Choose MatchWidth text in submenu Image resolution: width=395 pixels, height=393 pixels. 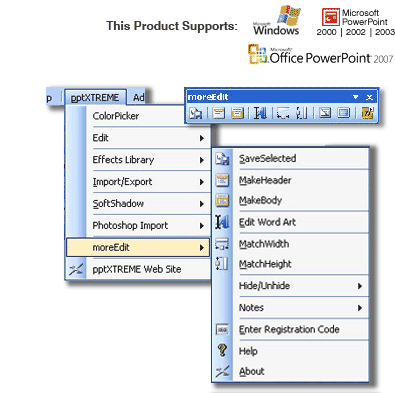(x=264, y=244)
